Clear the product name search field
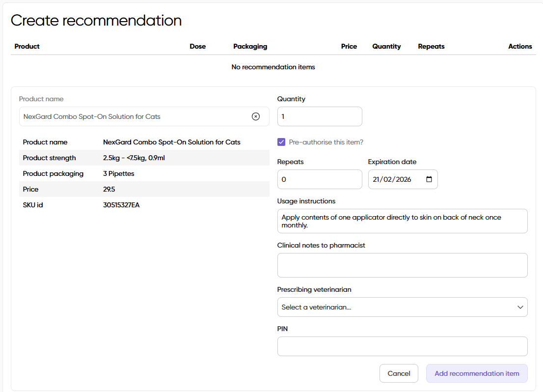Screen dimensions: 543x392 (256, 116)
